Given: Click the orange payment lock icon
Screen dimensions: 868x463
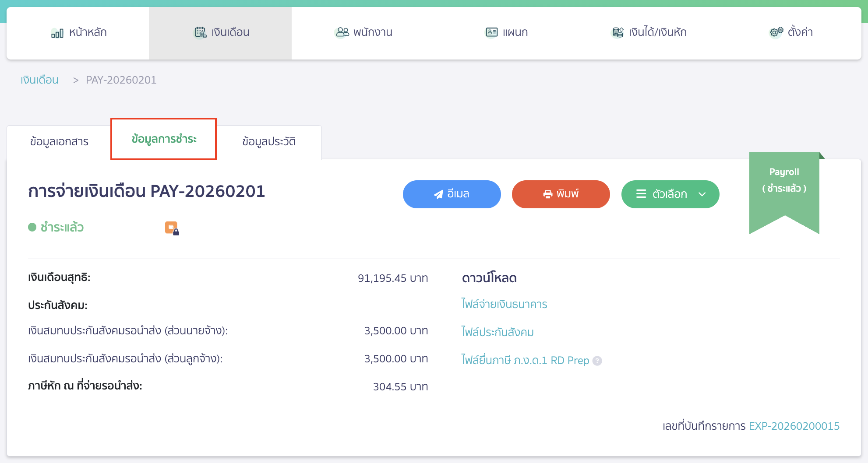Looking at the screenshot, I should pyautogui.click(x=171, y=227).
